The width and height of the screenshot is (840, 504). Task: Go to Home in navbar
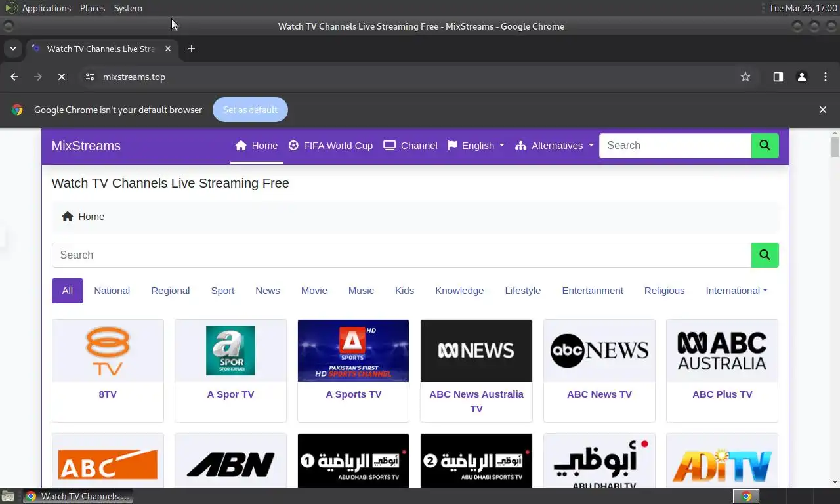(257, 146)
